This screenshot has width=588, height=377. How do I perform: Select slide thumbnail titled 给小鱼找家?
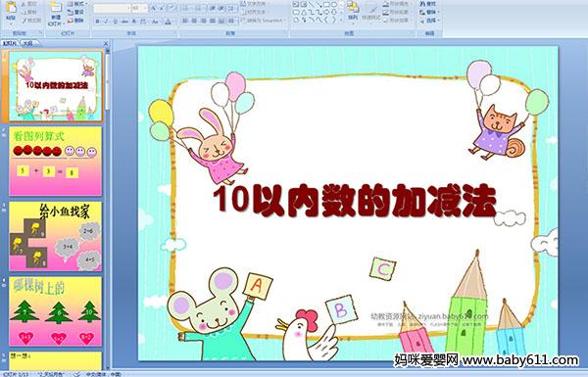55,236
